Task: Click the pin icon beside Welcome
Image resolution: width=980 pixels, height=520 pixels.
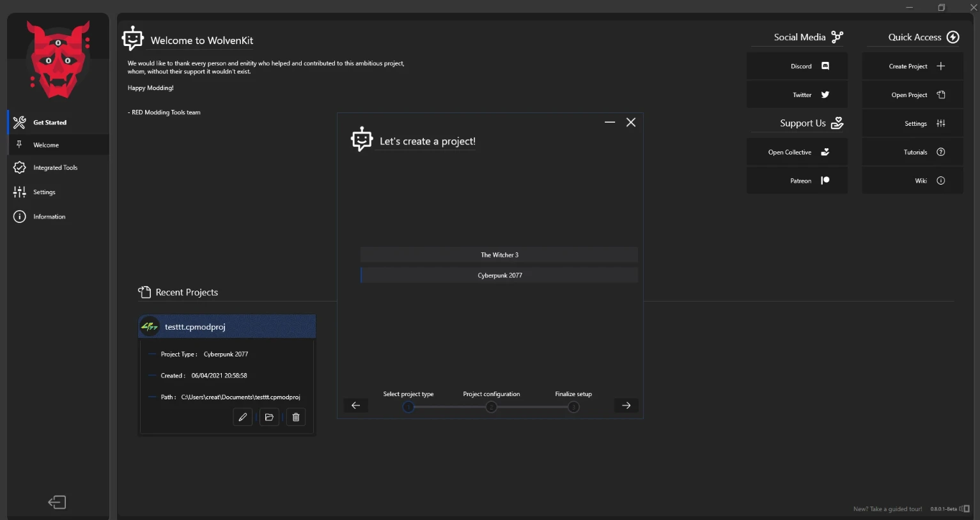Action: [x=19, y=144]
